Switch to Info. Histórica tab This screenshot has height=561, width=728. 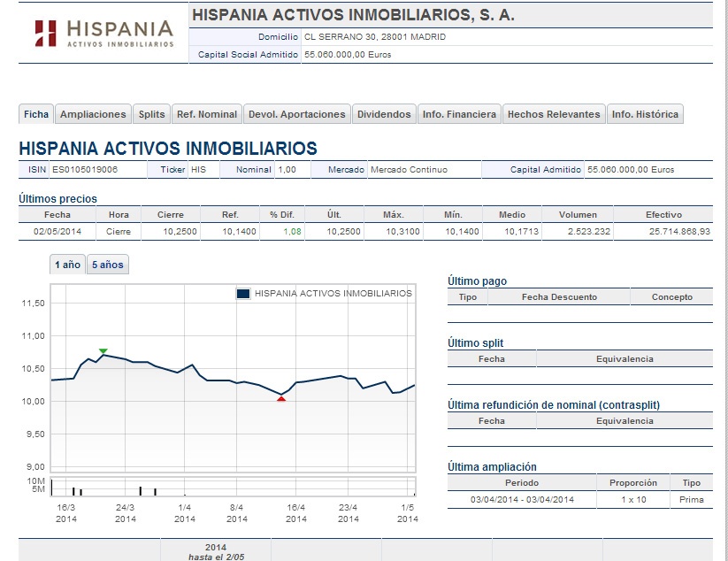coord(645,114)
